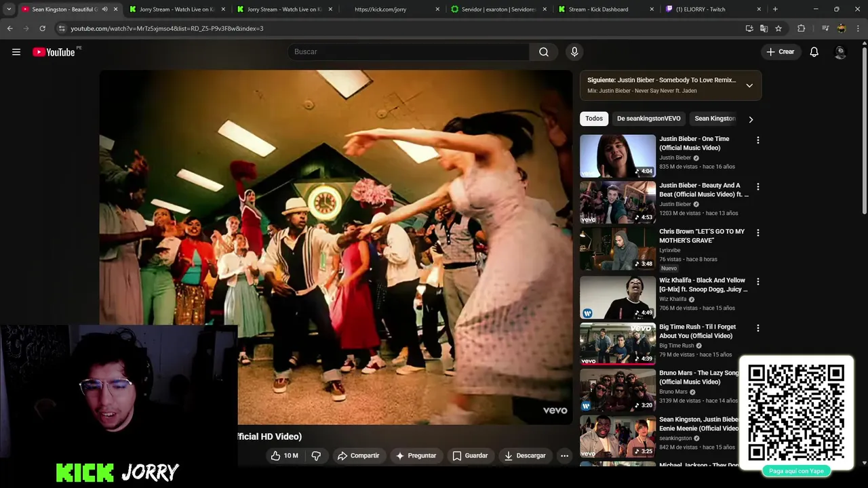
Task: Mute the Sean Kingston tab audio icon
Action: [104, 9]
